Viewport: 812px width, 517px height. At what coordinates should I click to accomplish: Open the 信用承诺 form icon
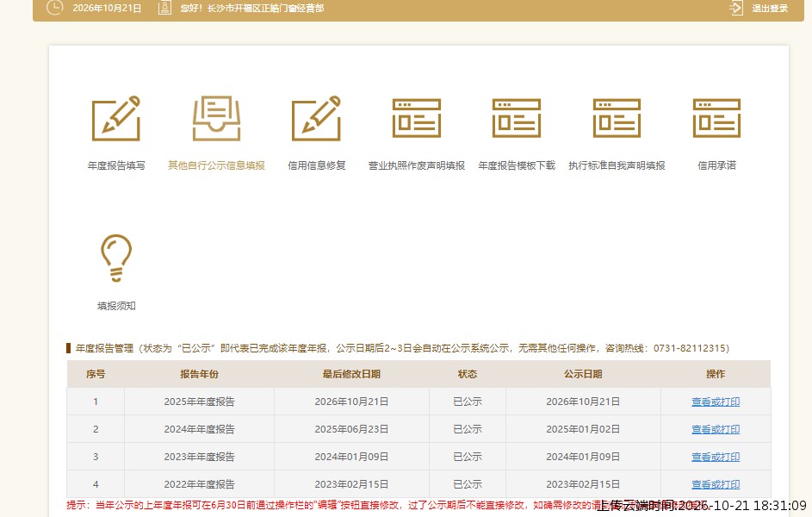[716, 118]
